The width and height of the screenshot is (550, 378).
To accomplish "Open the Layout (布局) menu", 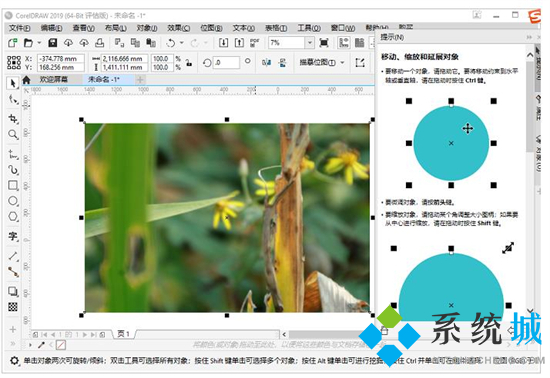I will click(x=116, y=28).
